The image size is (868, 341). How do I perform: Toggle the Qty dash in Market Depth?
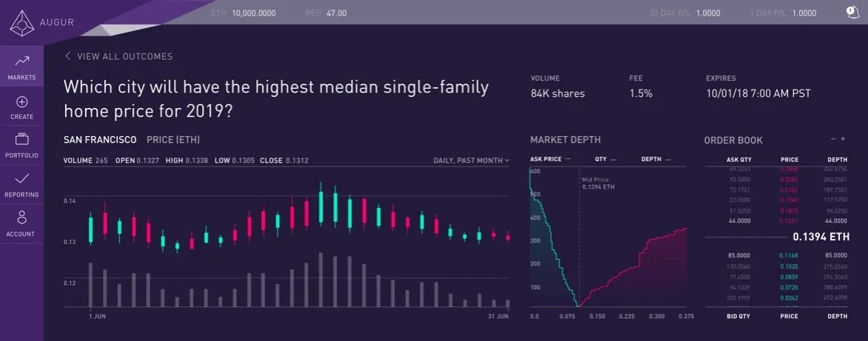pyautogui.click(x=613, y=159)
